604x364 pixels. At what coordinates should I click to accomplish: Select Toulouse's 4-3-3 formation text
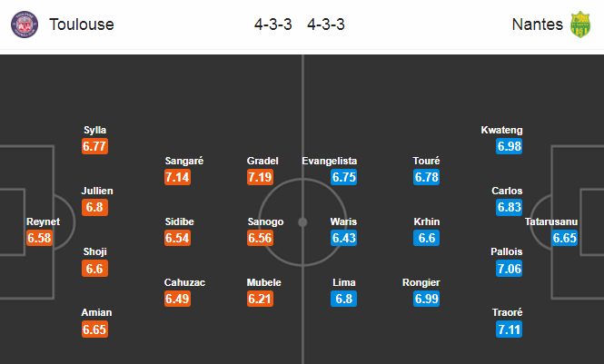pos(272,25)
